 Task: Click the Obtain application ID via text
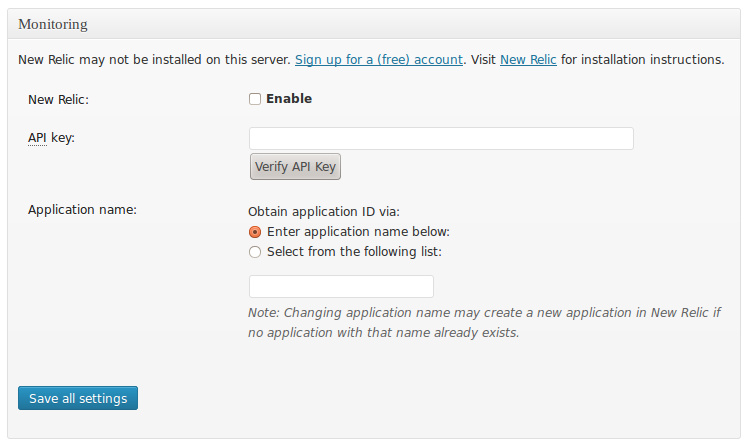[x=323, y=212]
